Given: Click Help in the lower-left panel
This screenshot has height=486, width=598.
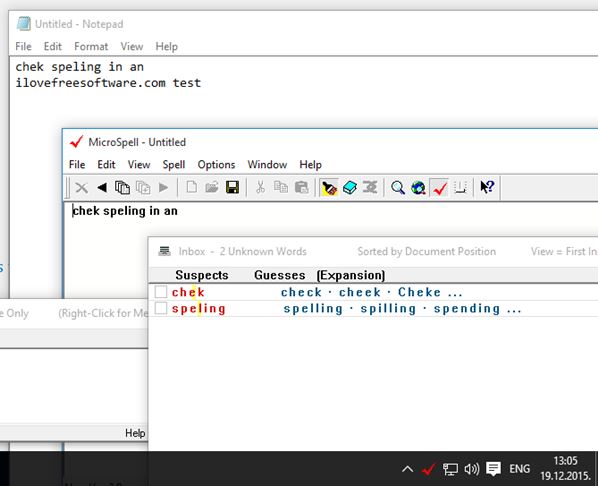Looking at the screenshot, I should pos(135,433).
